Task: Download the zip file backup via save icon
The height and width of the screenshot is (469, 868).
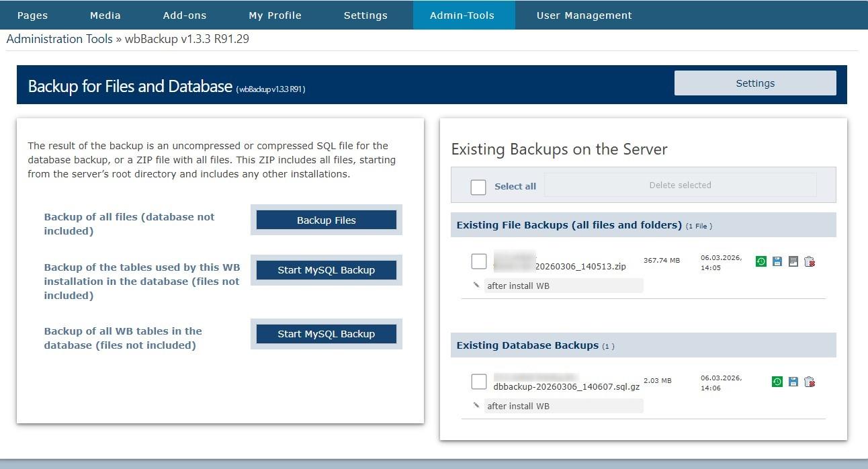Action: (x=777, y=261)
